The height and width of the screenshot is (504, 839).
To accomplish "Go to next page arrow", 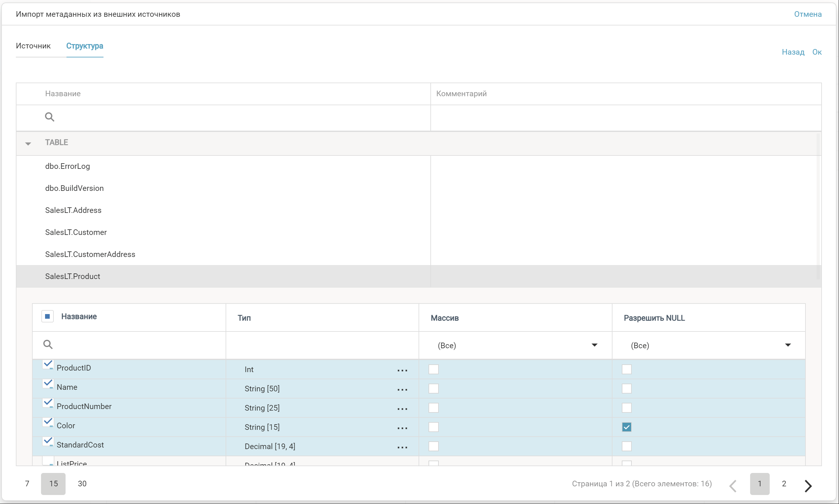I will [x=808, y=486].
